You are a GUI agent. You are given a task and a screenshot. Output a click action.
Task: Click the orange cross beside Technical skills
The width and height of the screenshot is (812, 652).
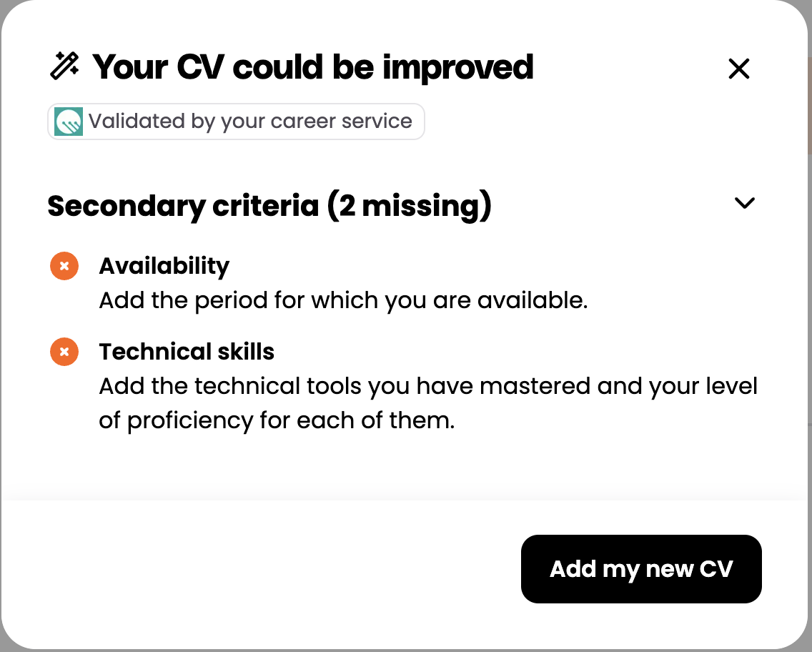pyautogui.click(x=64, y=352)
